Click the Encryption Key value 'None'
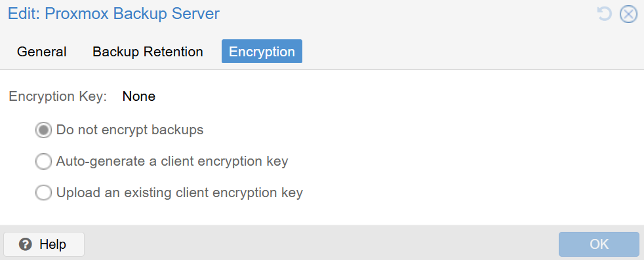644x260 pixels. [139, 96]
